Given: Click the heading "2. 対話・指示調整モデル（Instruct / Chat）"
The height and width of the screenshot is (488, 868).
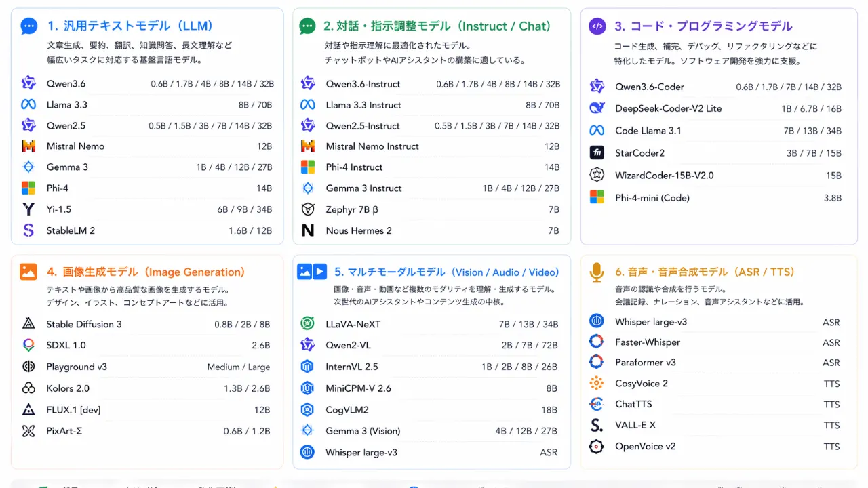Looking at the screenshot, I should tap(437, 26).
